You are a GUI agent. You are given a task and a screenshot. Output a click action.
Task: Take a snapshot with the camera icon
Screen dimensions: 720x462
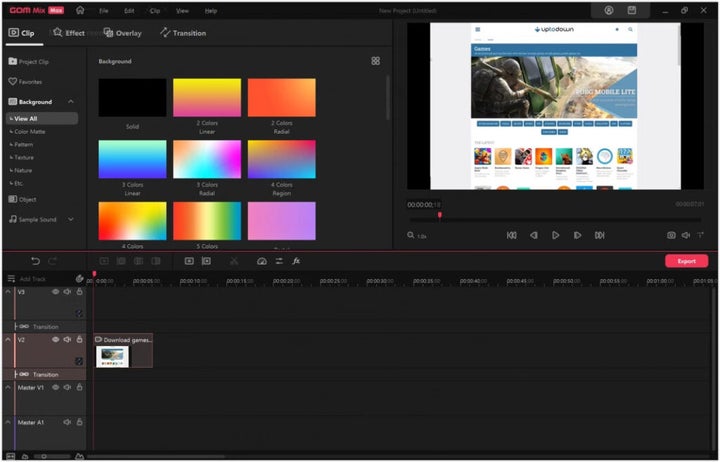[671, 235]
